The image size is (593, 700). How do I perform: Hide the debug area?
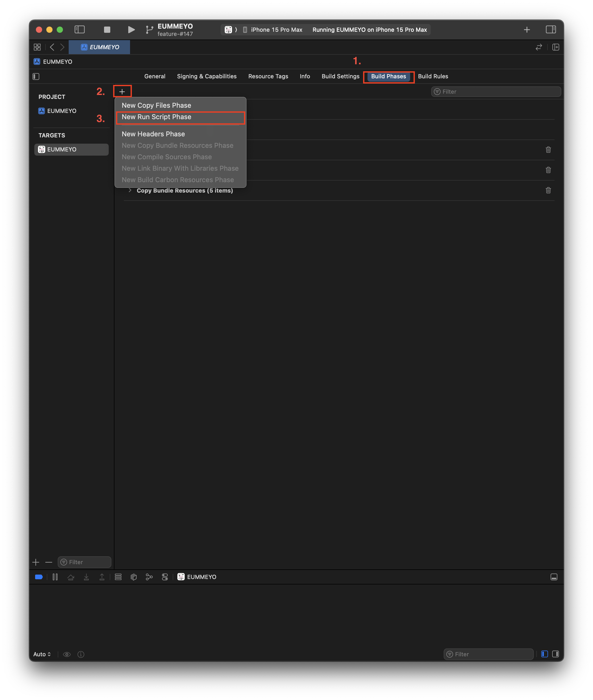coord(554,577)
